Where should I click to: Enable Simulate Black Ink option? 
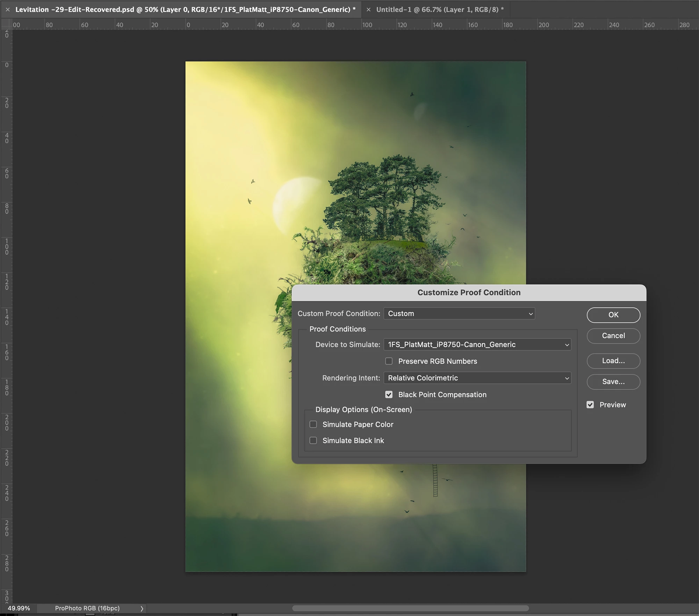pyautogui.click(x=314, y=441)
